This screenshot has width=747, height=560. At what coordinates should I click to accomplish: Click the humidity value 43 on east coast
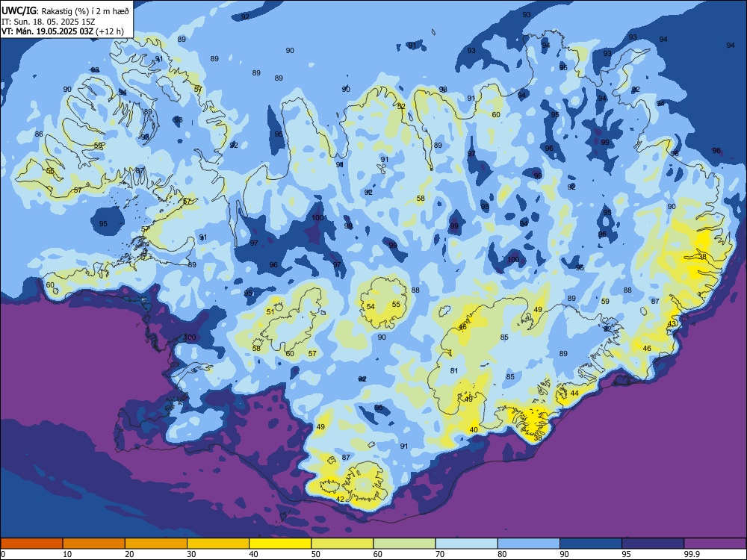point(672,324)
